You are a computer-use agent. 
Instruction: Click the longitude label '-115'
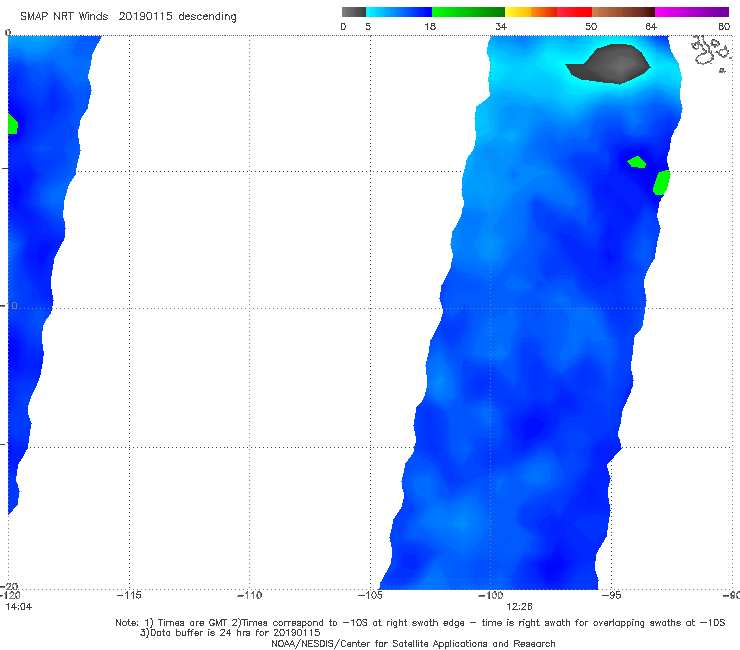click(129, 595)
